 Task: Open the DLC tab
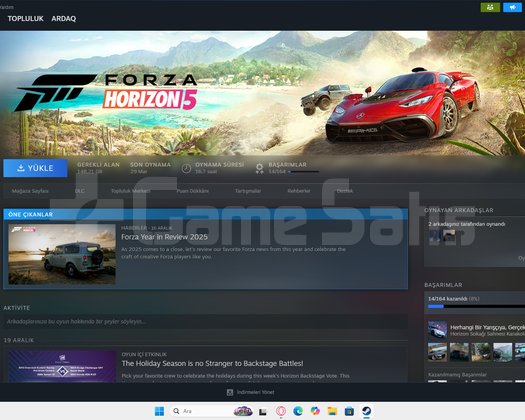(80, 191)
